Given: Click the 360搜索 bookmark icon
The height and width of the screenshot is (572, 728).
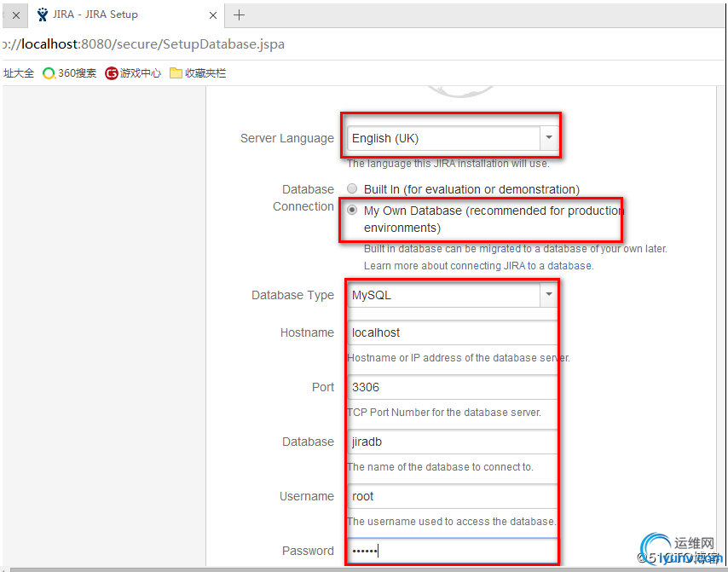Looking at the screenshot, I should (49, 73).
